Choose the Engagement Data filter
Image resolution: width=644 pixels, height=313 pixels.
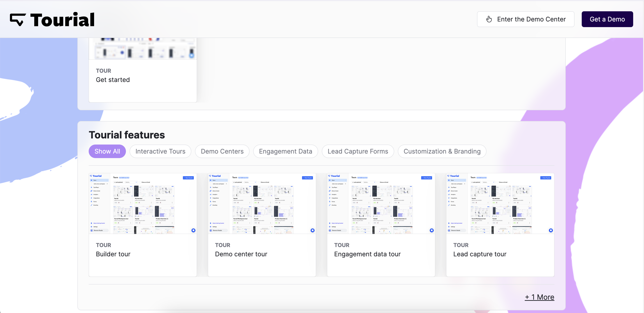point(285,151)
